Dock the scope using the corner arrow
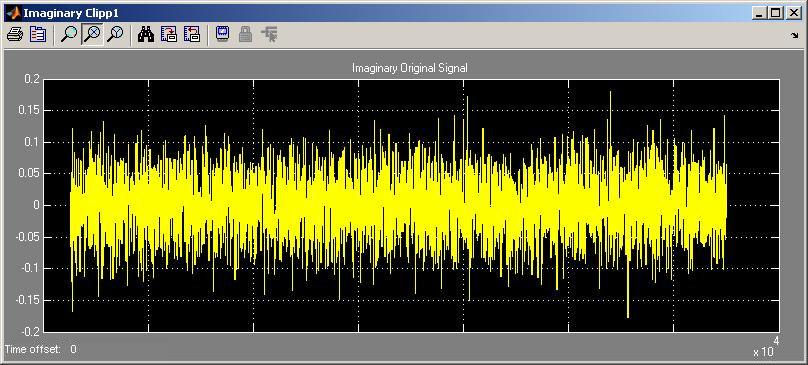Image resolution: width=808 pixels, height=365 pixels. point(795,36)
